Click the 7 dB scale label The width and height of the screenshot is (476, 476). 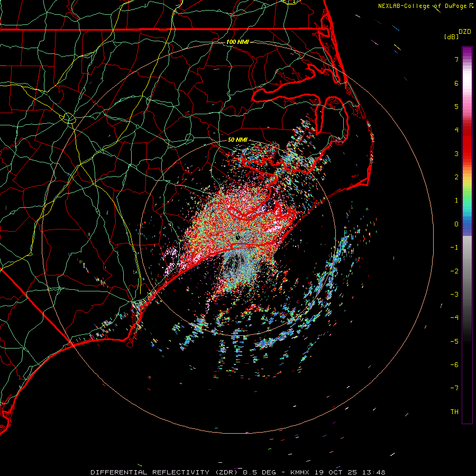(x=456, y=59)
